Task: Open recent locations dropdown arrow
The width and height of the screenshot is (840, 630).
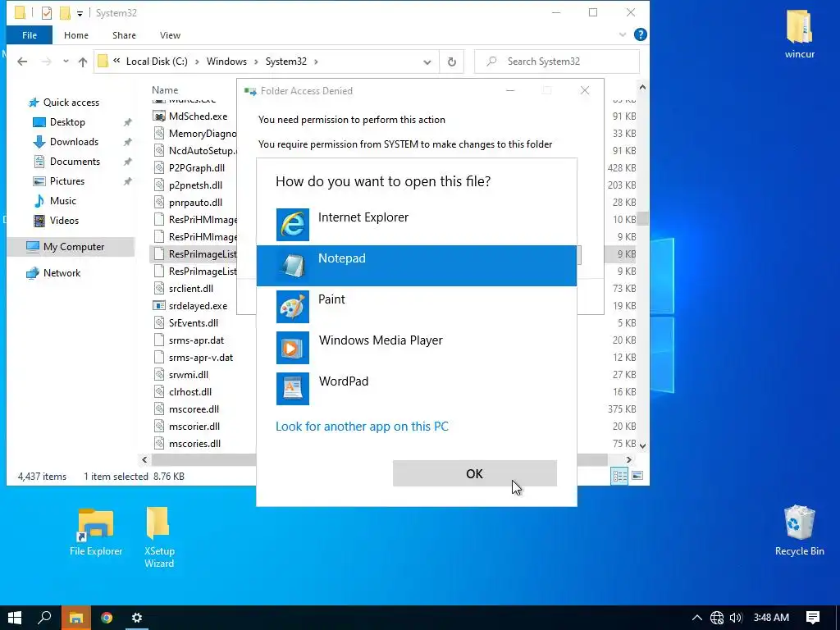Action: [66, 62]
